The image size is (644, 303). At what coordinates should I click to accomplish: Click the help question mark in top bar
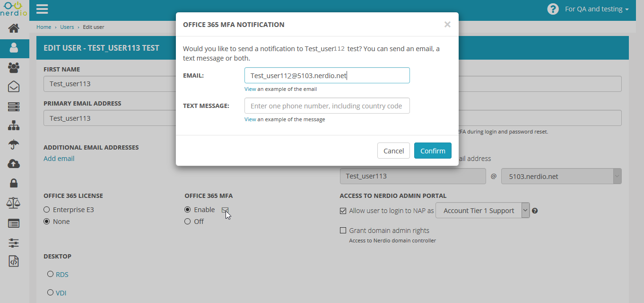point(553,9)
